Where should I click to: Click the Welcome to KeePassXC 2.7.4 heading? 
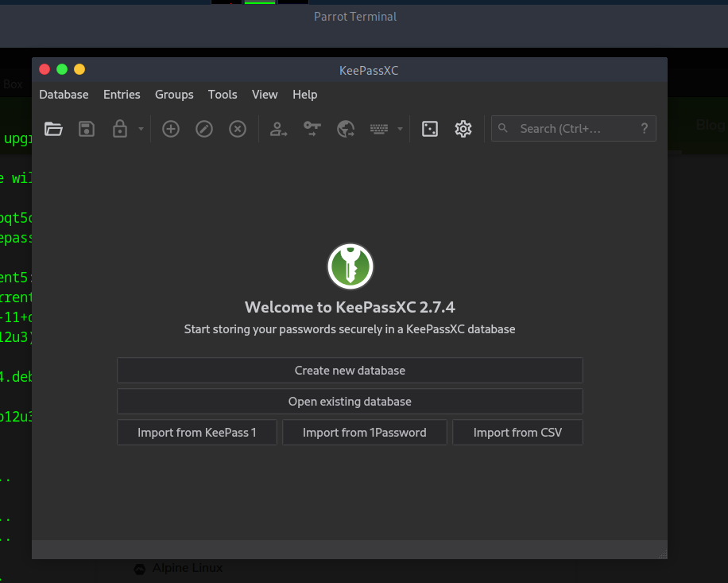[350, 307]
